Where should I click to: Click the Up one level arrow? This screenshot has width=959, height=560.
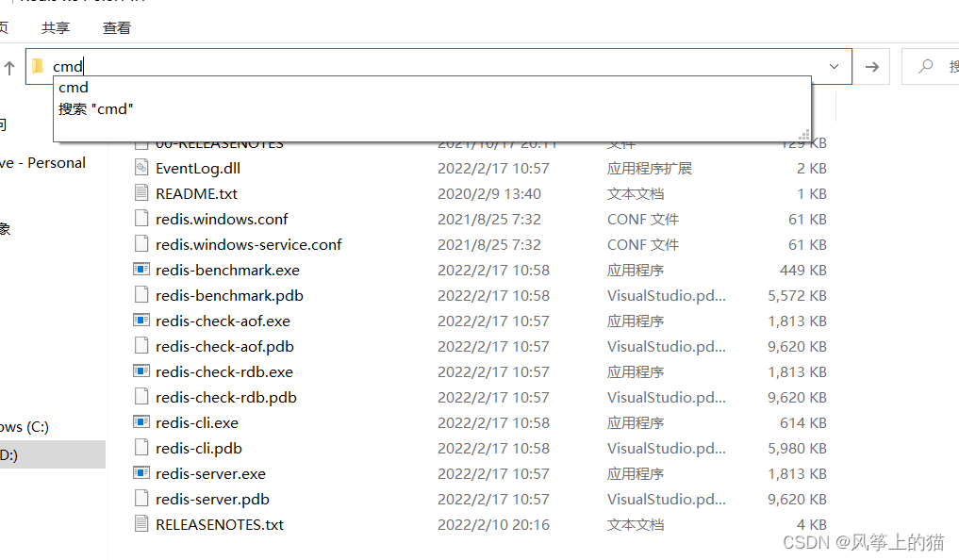point(9,67)
